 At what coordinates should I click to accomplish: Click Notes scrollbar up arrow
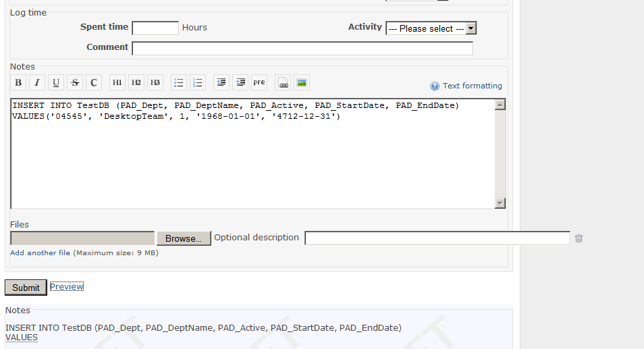(500, 105)
